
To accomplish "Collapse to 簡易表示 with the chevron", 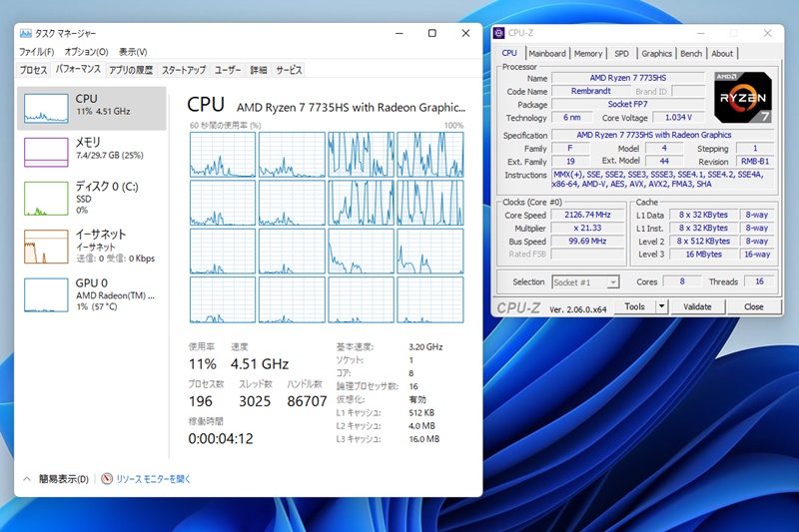I will 28,479.
